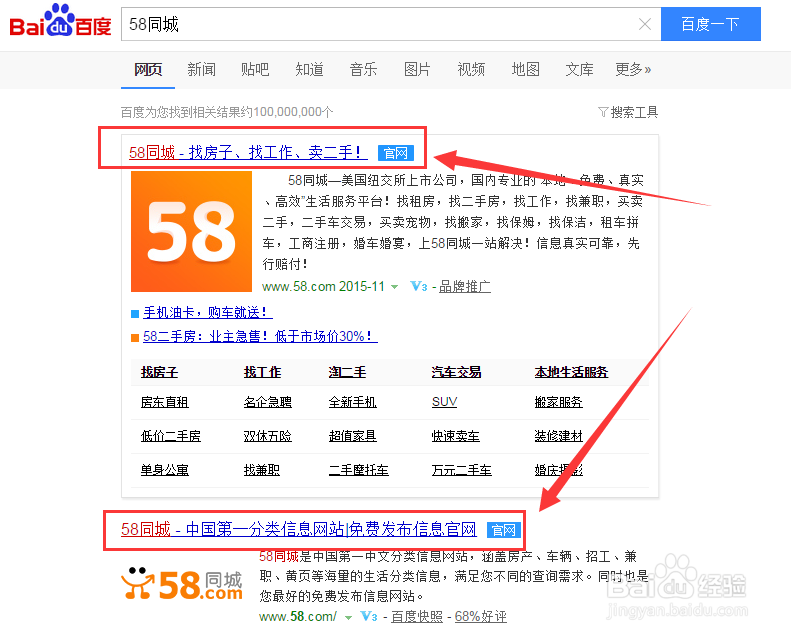Click the Baidu logo
This screenshot has width=791, height=638.
[x=60, y=21]
